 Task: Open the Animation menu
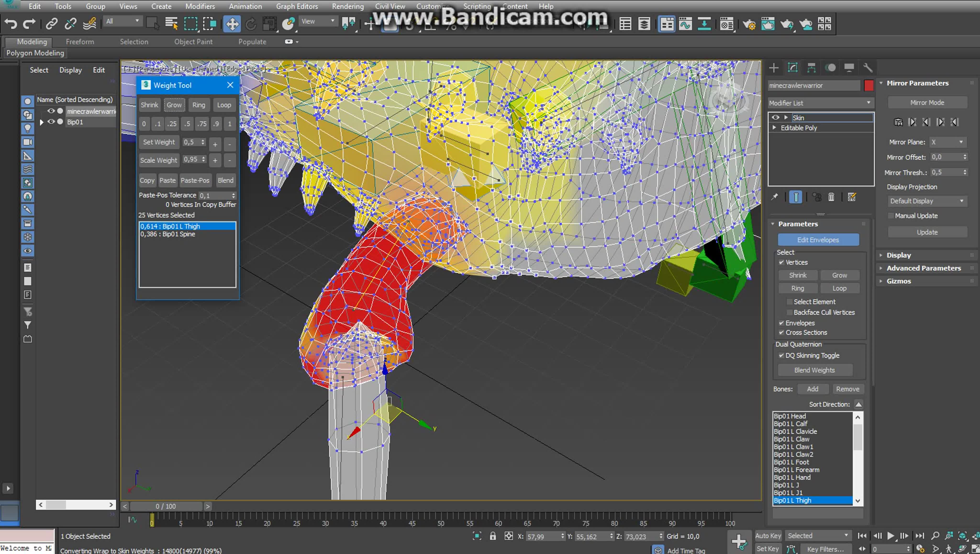point(245,6)
